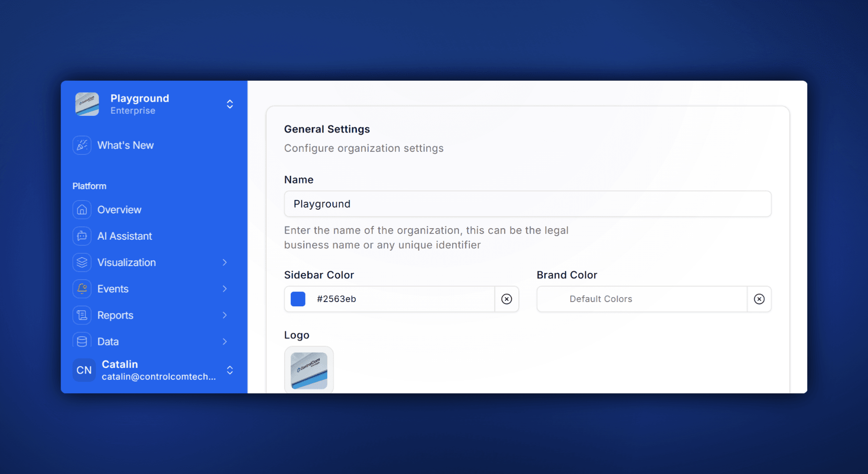868x474 pixels.
Task: Select the Reports document icon
Action: [x=82, y=315]
